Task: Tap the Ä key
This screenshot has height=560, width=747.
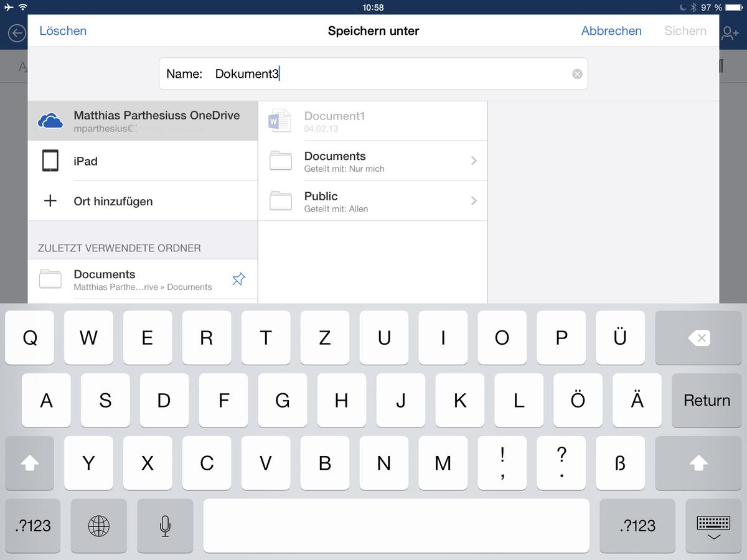Action: coord(637,400)
